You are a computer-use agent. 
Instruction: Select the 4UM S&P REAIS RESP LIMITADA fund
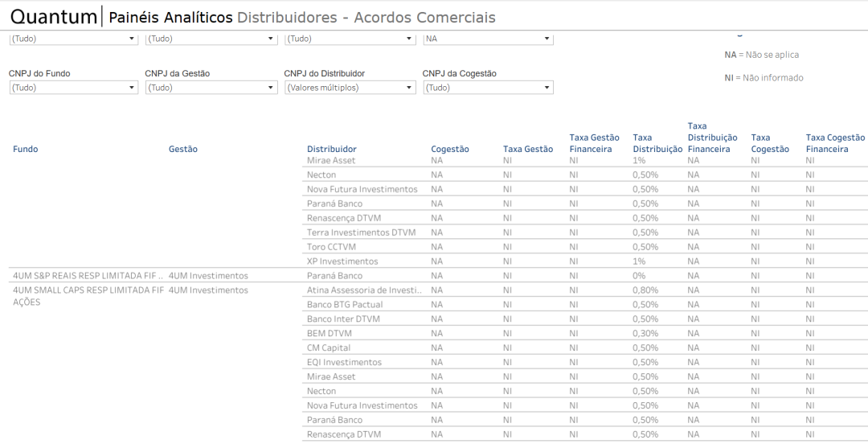(x=88, y=276)
